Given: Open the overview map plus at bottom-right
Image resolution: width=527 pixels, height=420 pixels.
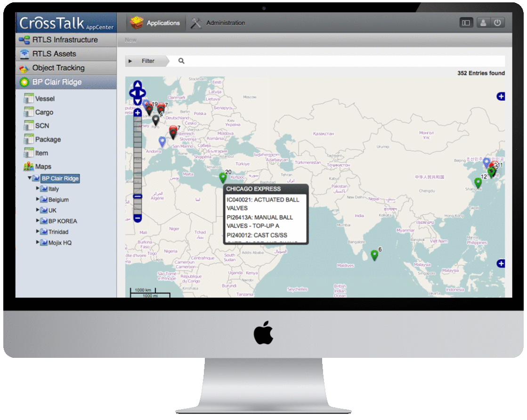Looking at the screenshot, I should tap(501, 264).
